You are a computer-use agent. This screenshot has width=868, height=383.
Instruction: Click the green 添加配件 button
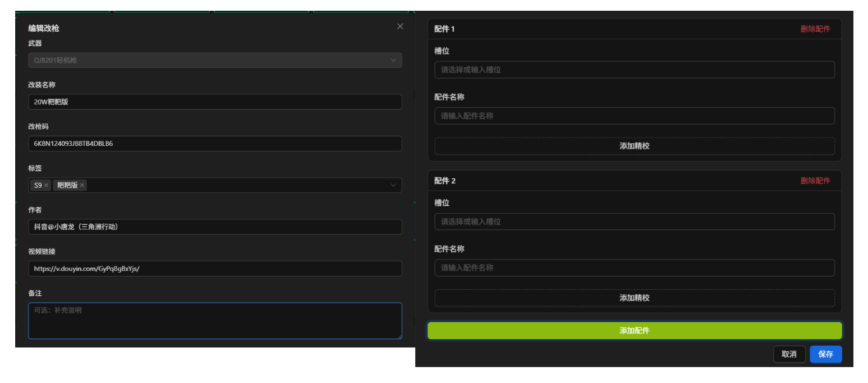pos(635,330)
